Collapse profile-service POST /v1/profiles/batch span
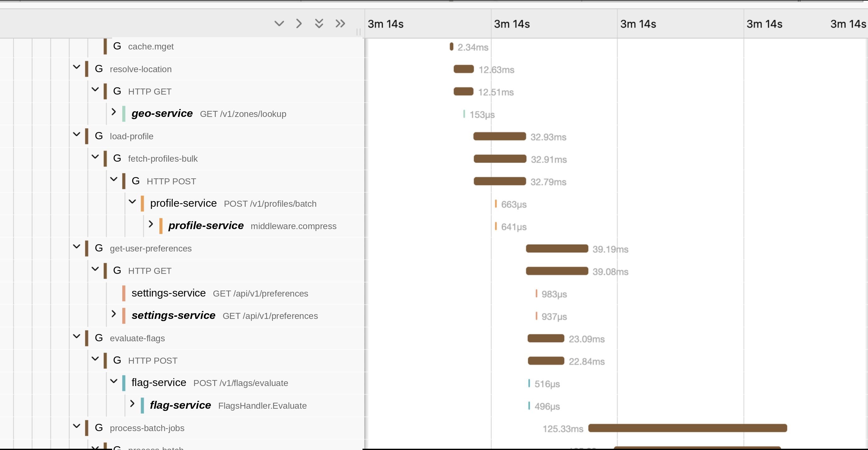The height and width of the screenshot is (450, 868). click(x=132, y=202)
